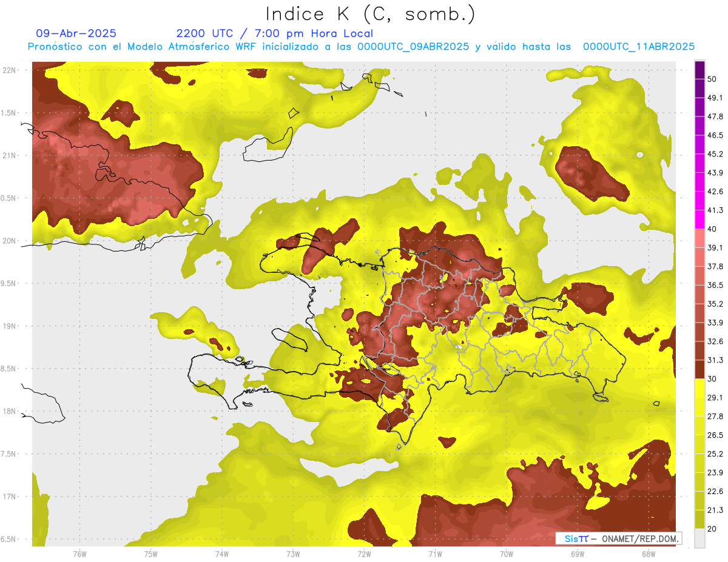The width and height of the screenshot is (728, 562).
Task: Click the latitude axis label "18N"
Action: point(10,411)
